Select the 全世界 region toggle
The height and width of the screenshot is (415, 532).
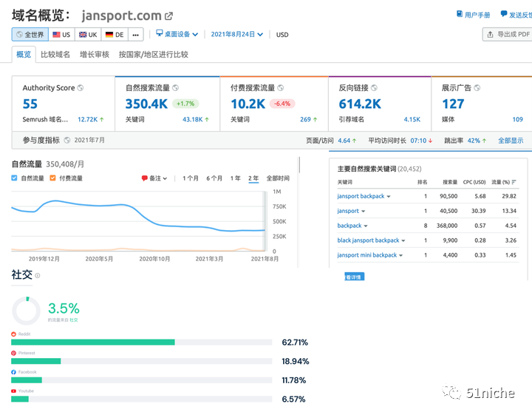tap(30, 35)
